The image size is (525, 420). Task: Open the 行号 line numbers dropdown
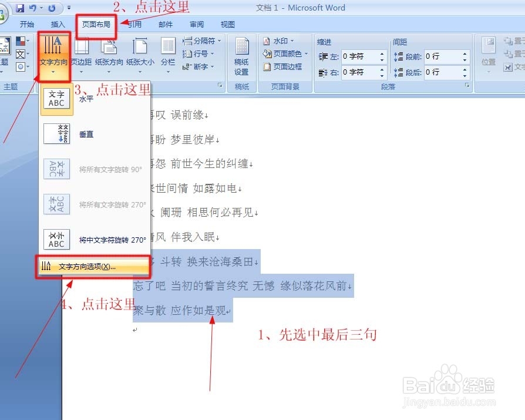[x=198, y=53]
